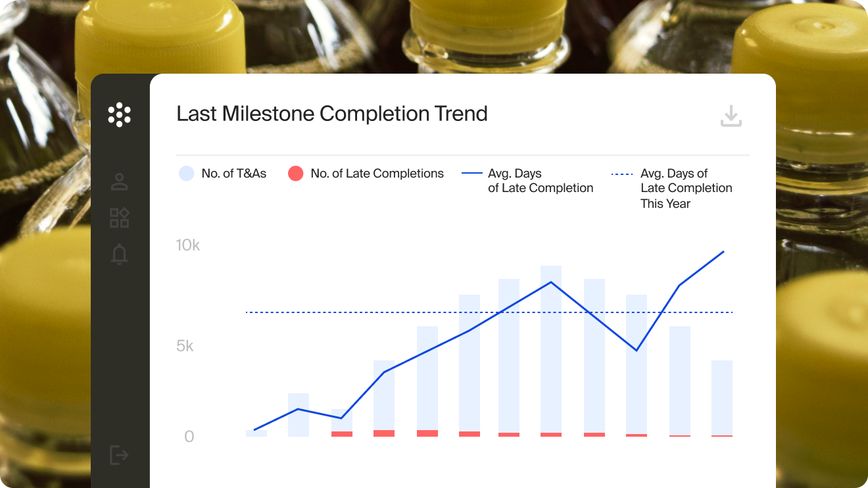This screenshot has height=488, width=868.
Task: Click the tallest light blue T&A bar
Action: tap(551, 349)
